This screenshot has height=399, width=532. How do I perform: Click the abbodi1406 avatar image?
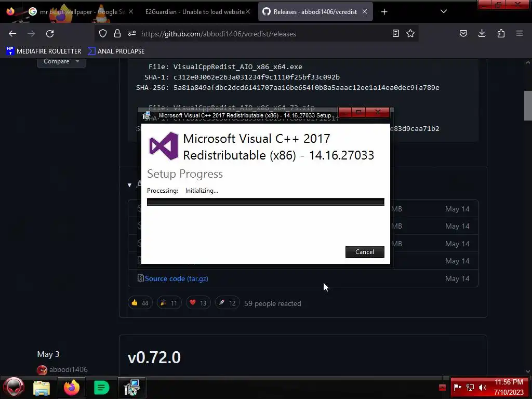[42, 370]
